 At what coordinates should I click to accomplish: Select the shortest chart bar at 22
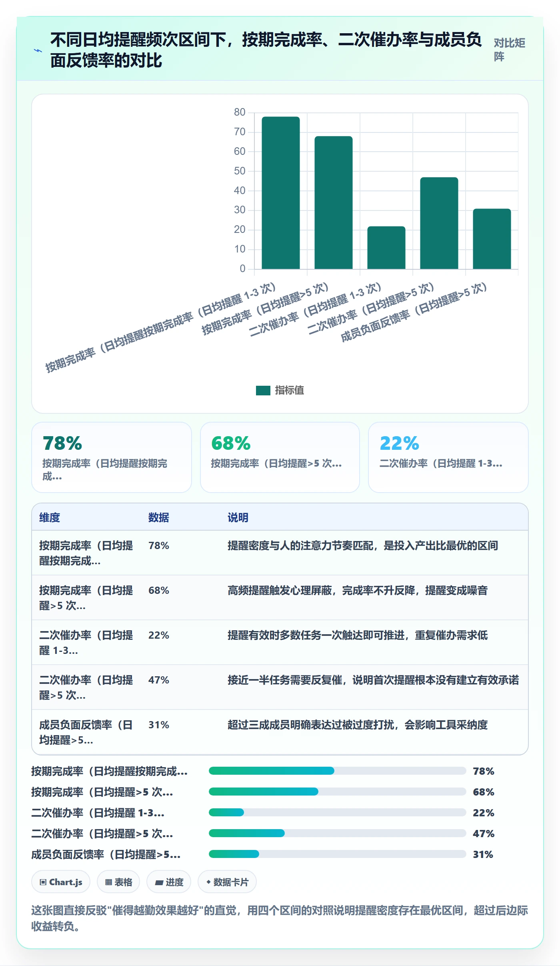click(x=386, y=247)
